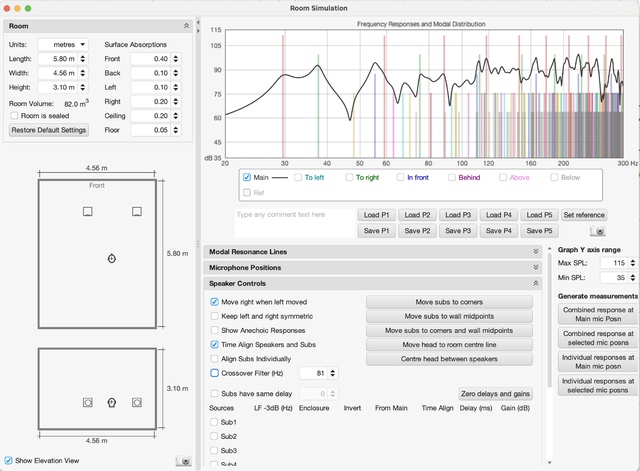Enable Align Subs Individually
640x471 pixels.
(214, 359)
